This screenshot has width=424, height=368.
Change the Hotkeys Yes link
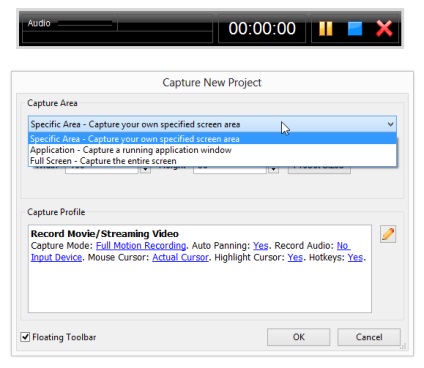355,257
